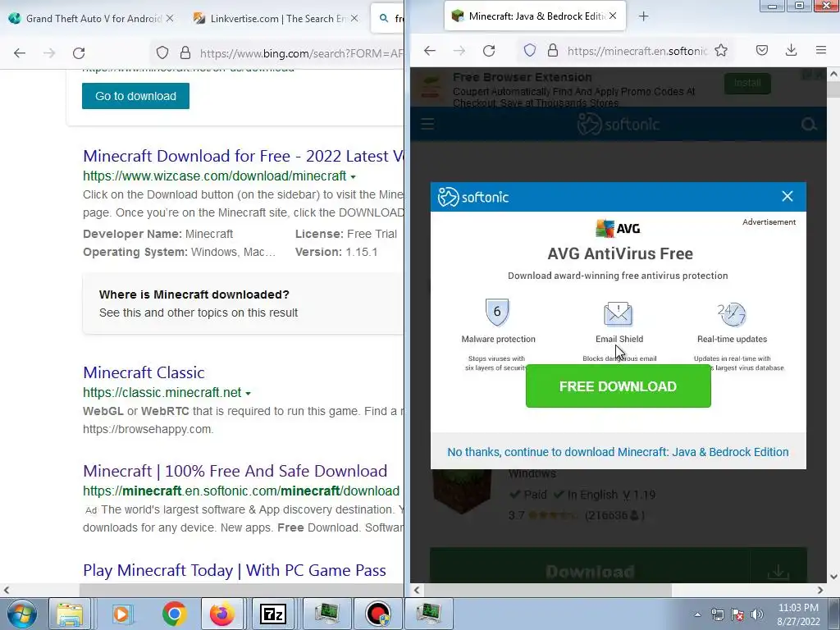The width and height of the screenshot is (840, 630).
Task: Close the Softonic AVG advertisement popup
Action: (x=787, y=196)
